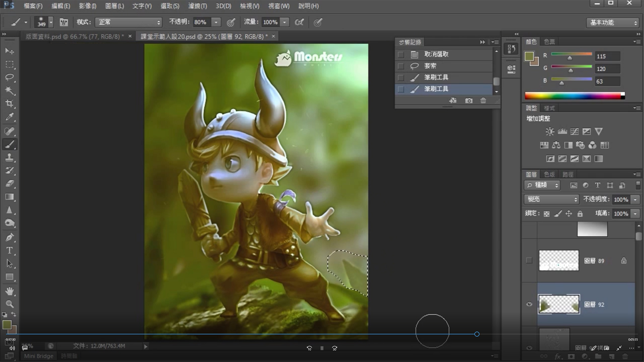Open the Brush panel toggle icon
Viewport: 644px width, 362px height.
tap(64, 22)
